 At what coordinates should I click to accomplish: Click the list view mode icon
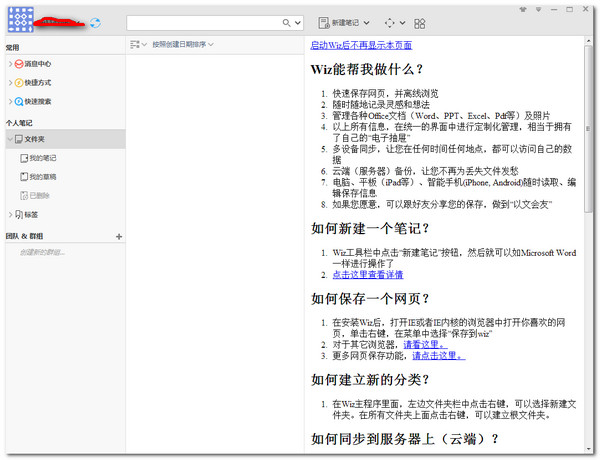click(134, 44)
